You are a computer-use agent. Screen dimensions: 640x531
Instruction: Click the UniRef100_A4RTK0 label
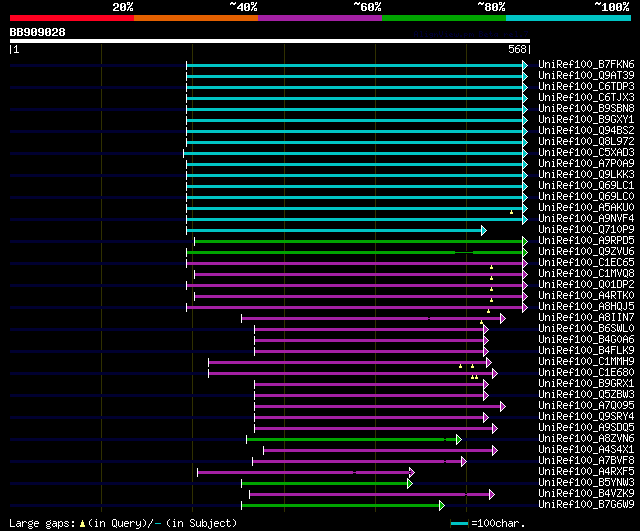586,296
